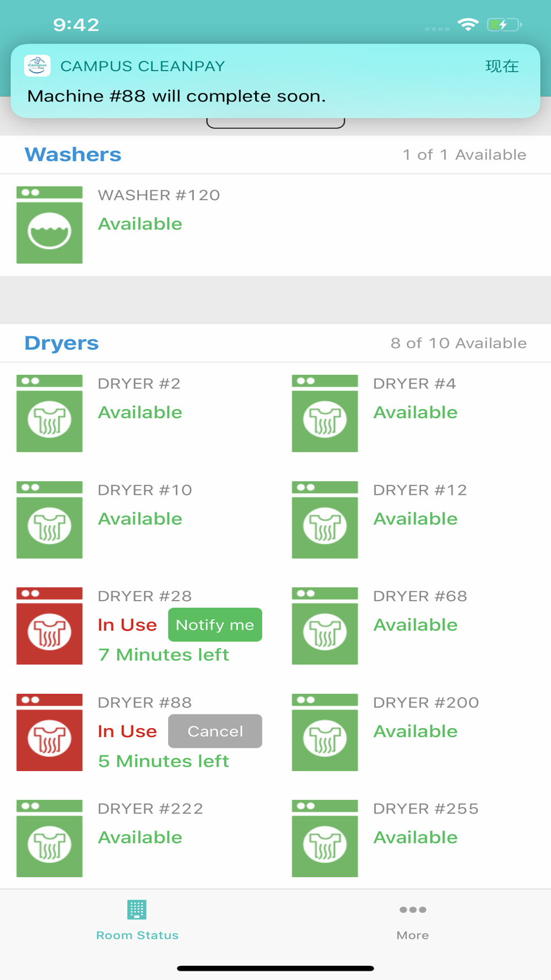Tap the '1 of 1 Available' count

[464, 155]
